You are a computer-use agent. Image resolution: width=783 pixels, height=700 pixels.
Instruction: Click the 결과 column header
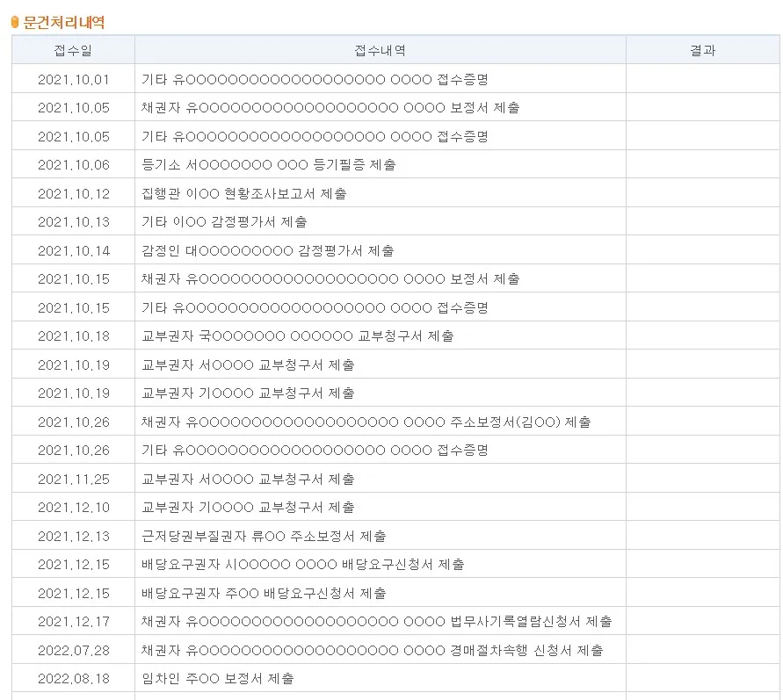click(701, 50)
